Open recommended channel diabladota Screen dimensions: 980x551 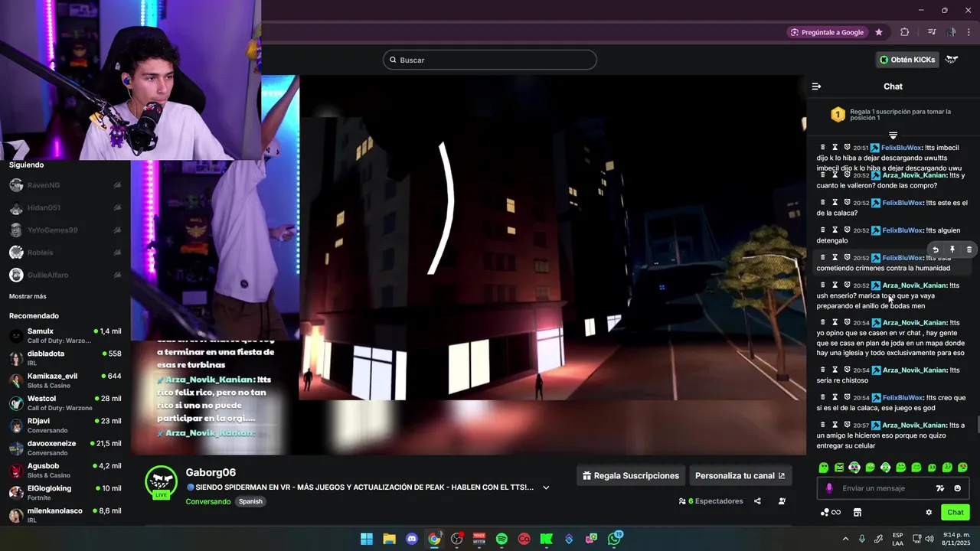click(65, 357)
